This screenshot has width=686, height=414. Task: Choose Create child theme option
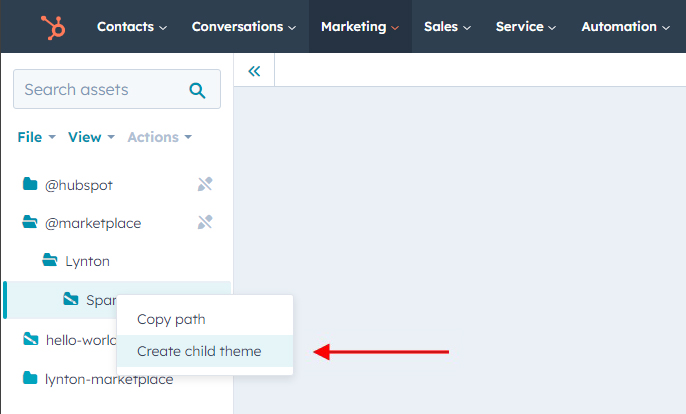tap(205, 351)
